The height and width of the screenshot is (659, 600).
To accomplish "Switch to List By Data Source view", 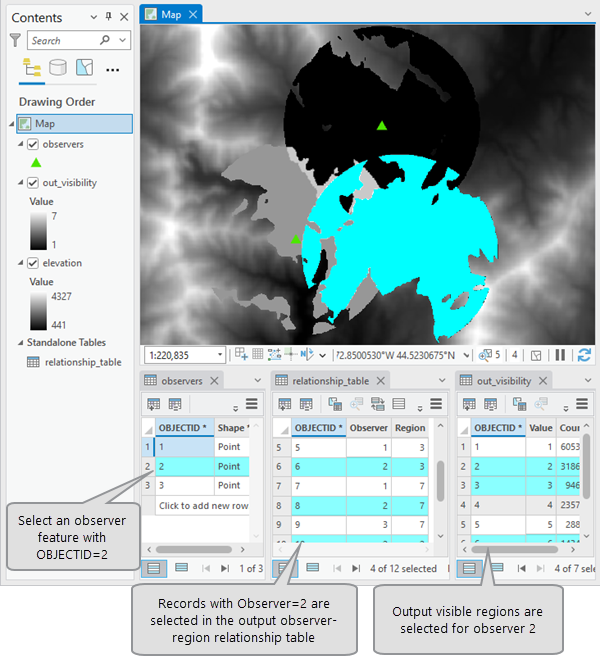I will (59, 68).
